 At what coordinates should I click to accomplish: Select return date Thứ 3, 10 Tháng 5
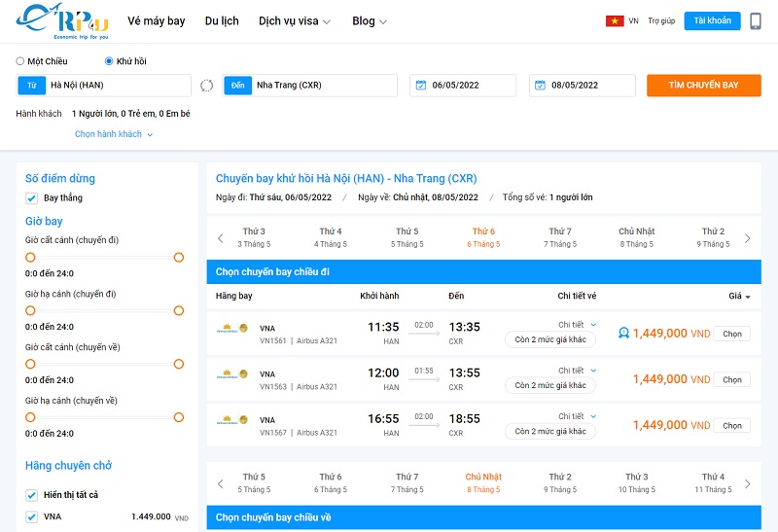[637, 482]
